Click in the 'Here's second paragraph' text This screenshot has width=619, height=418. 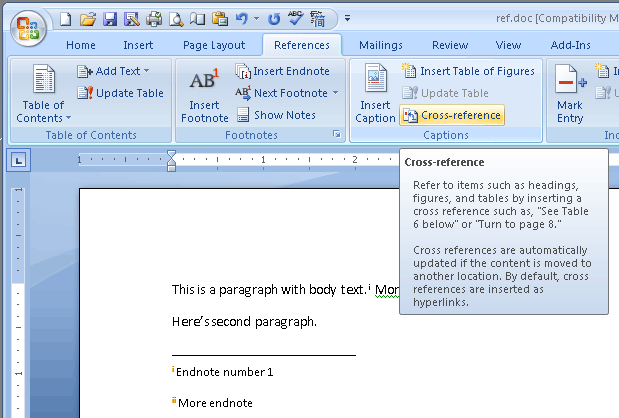244,322
